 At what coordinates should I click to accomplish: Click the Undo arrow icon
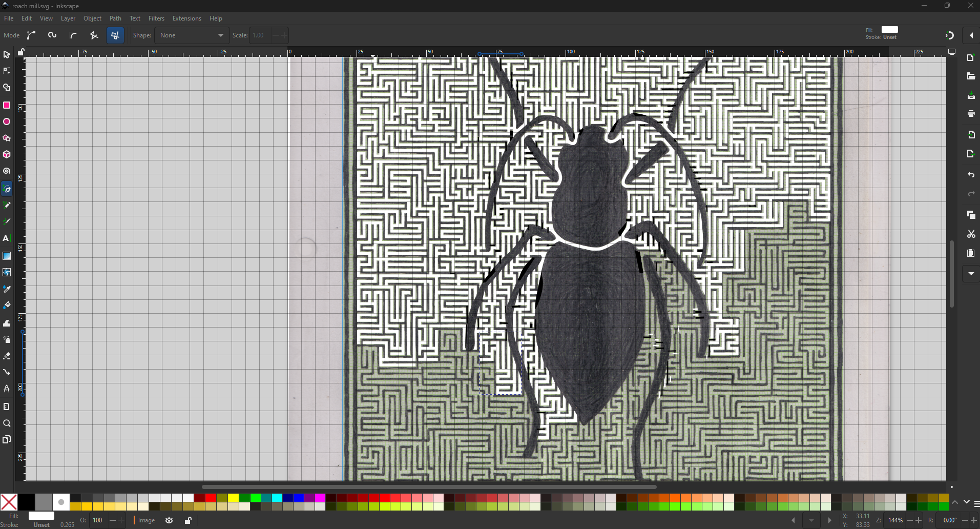(x=971, y=175)
